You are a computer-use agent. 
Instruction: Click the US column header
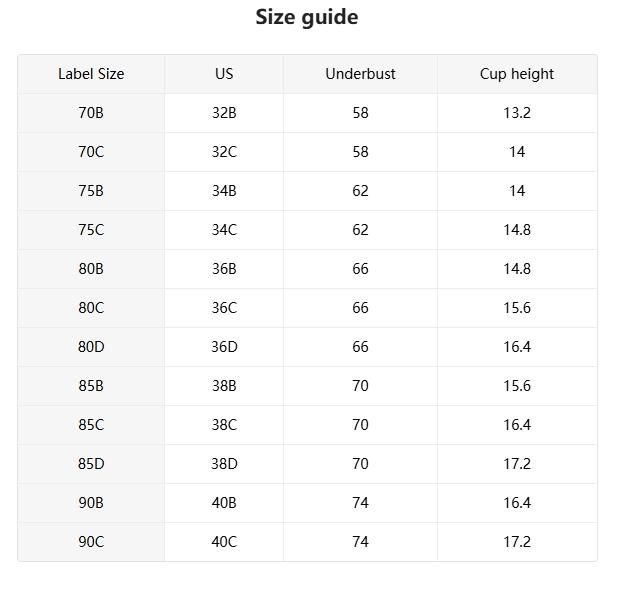click(x=224, y=74)
